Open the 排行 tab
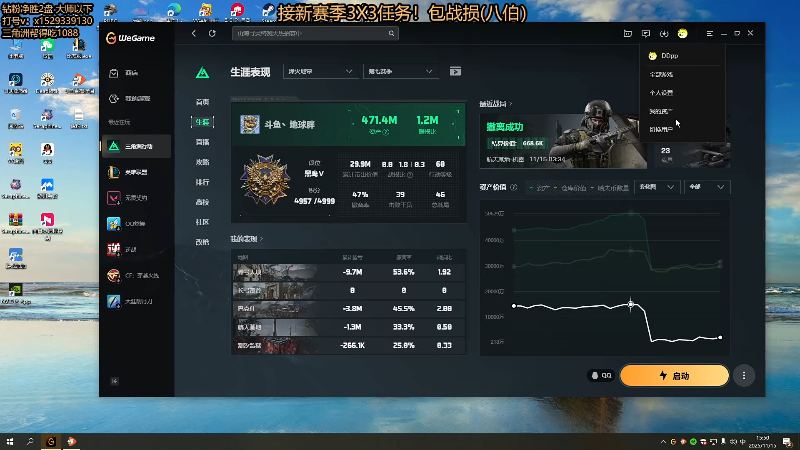This screenshot has height=450, width=800. [203, 182]
